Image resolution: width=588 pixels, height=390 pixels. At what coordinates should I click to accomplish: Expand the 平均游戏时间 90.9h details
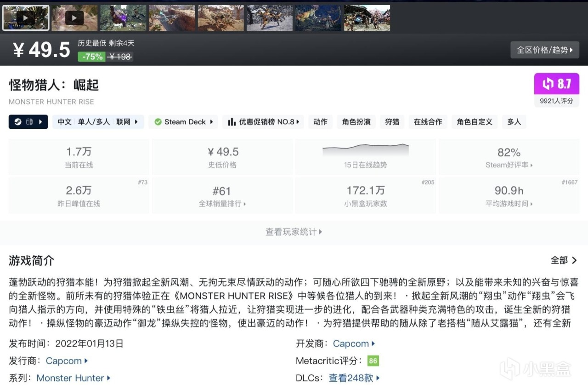[x=509, y=195]
